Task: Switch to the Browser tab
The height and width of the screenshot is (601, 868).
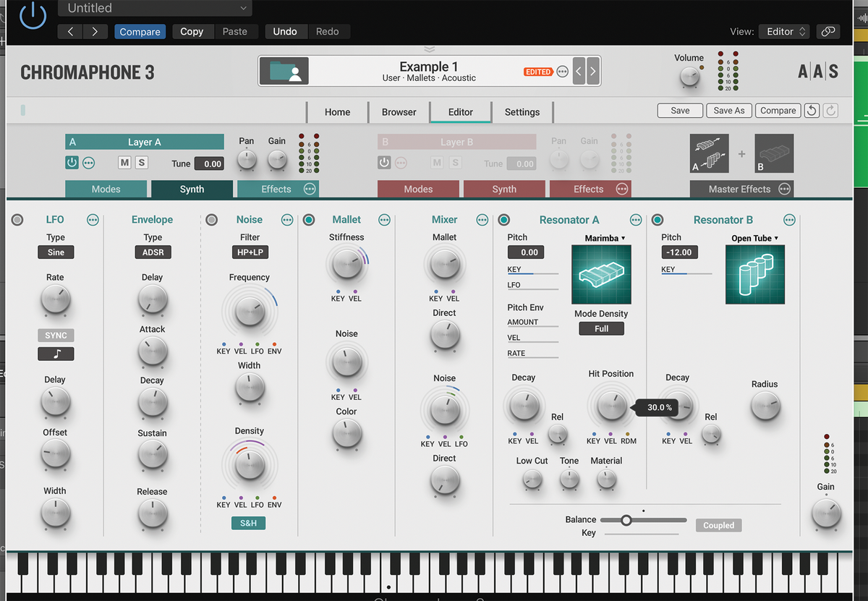Action: (x=399, y=112)
